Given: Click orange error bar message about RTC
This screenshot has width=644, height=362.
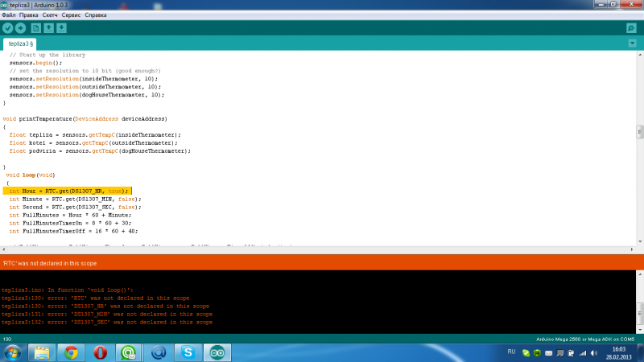Looking at the screenshot, I should coord(50,264).
